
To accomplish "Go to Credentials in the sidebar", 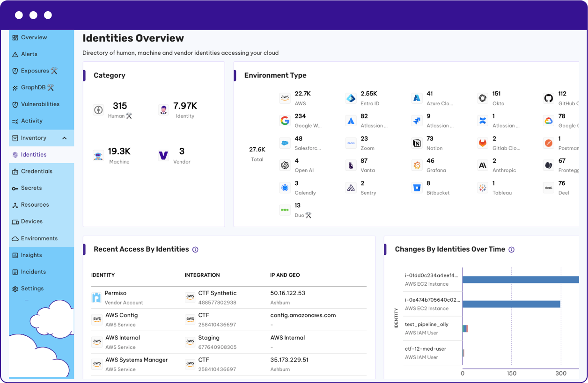I will (x=37, y=171).
